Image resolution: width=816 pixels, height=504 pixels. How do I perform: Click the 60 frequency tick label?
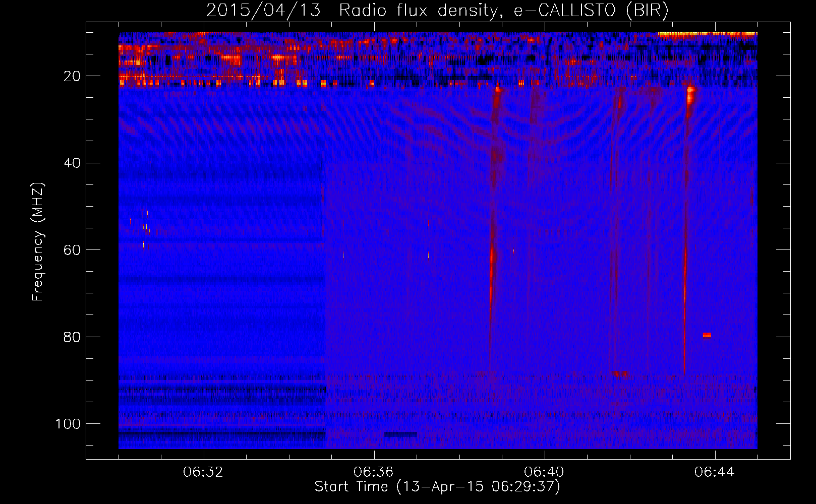tap(72, 250)
